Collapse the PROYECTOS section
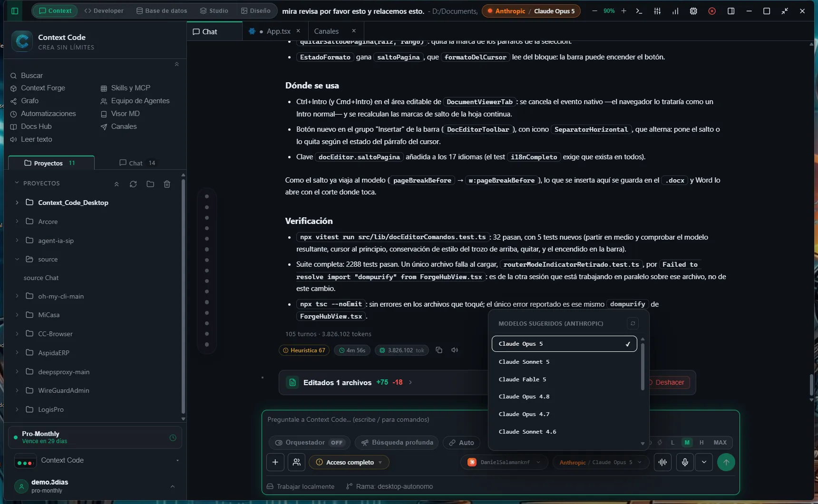This screenshot has width=818, height=504. point(17,183)
